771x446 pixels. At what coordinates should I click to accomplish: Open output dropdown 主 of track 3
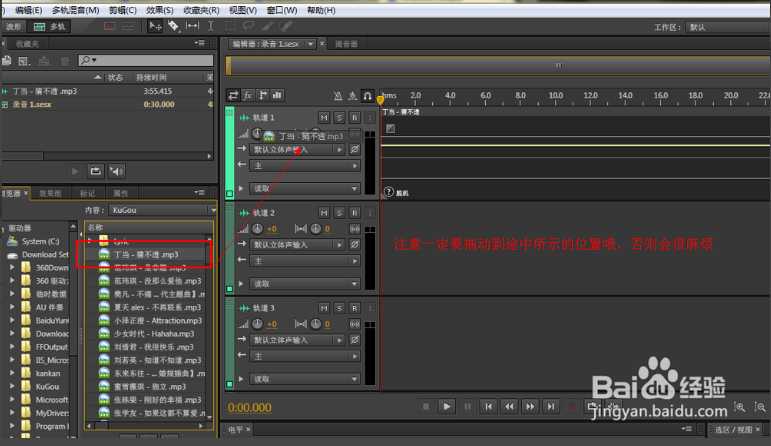coord(305,356)
